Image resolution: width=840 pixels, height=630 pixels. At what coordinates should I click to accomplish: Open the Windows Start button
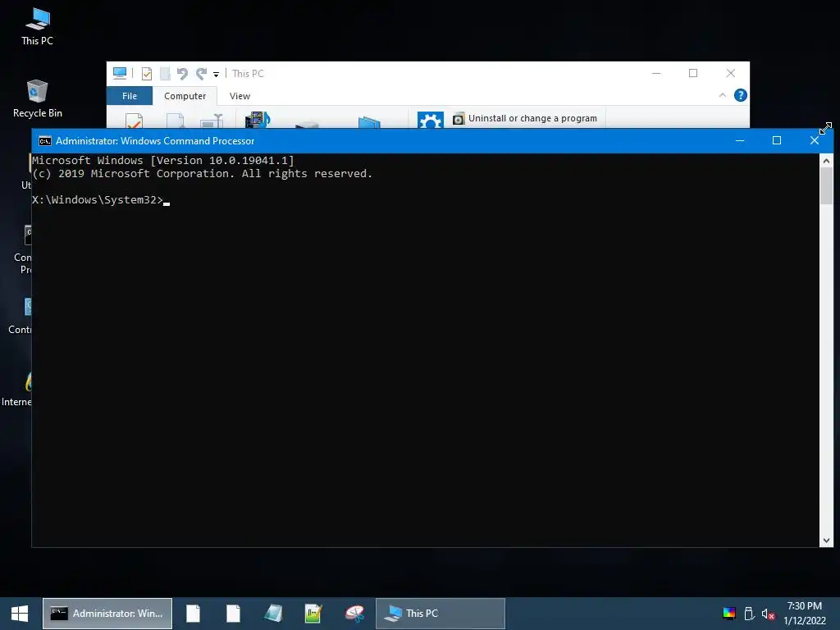click(20, 614)
